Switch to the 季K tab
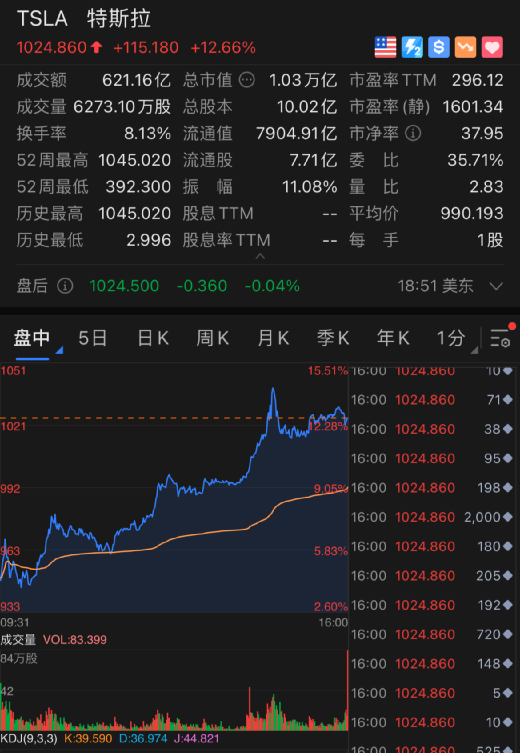 [333, 339]
